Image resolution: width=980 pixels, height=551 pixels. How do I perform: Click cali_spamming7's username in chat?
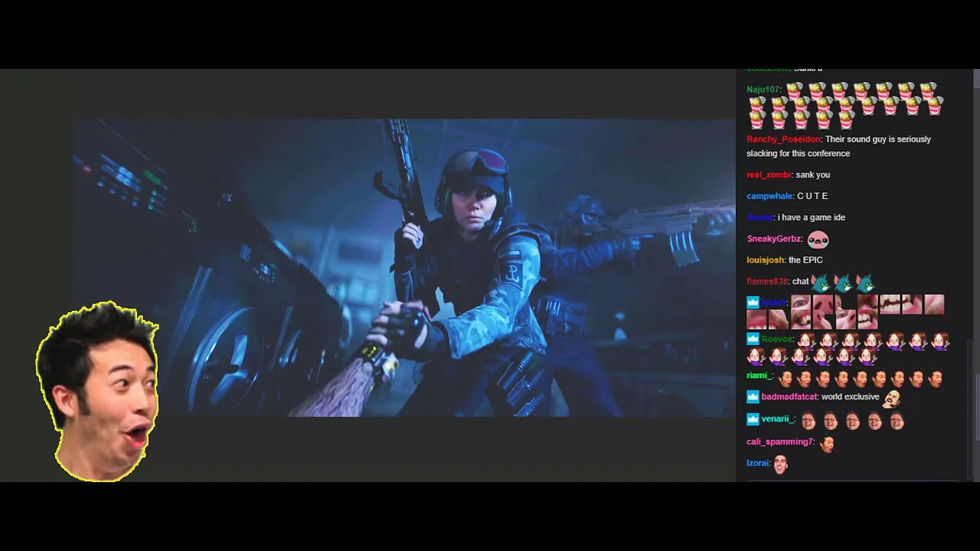pos(779,442)
